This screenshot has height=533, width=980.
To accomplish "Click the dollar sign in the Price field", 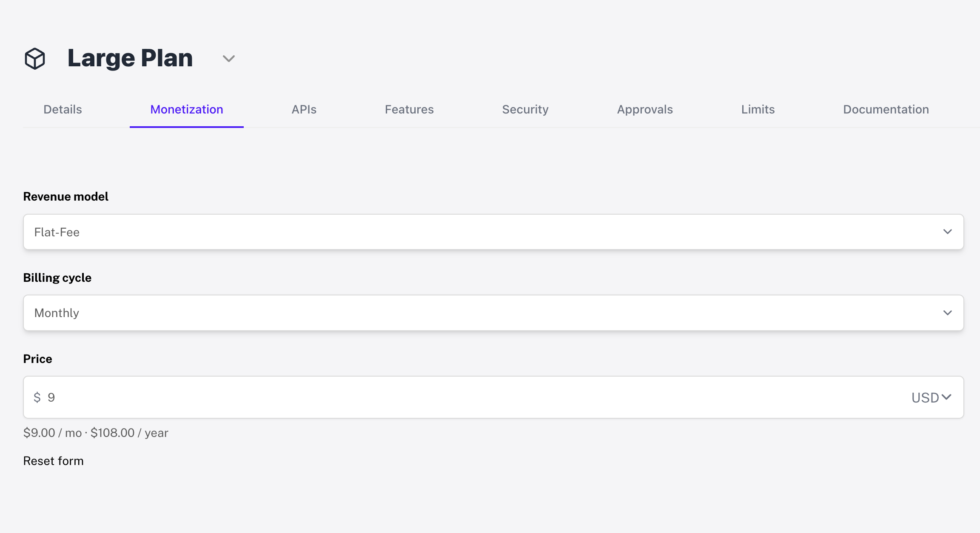I will 37,397.
